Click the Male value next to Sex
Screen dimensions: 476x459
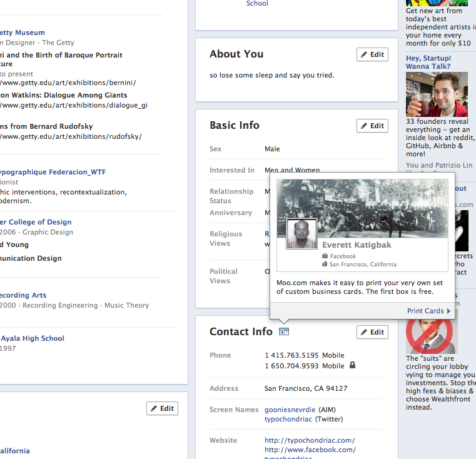272,149
